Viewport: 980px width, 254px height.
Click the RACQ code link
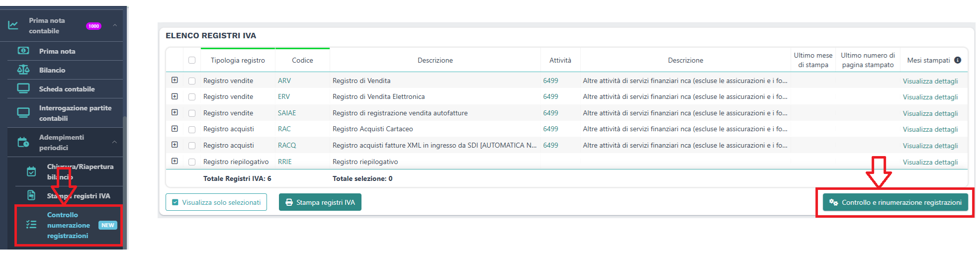(287, 145)
